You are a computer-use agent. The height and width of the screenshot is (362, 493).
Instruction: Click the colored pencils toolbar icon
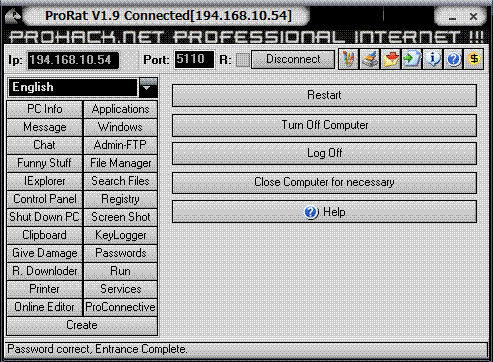click(x=349, y=59)
